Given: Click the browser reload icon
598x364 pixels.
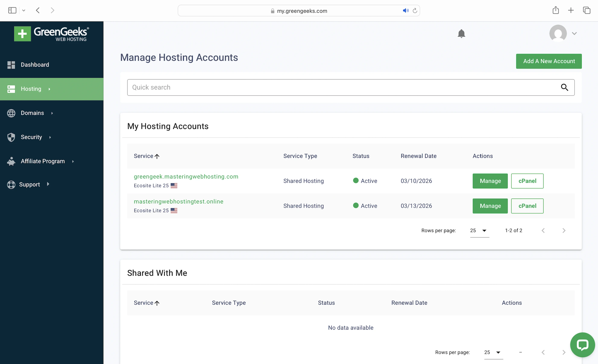Looking at the screenshot, I should click(x=415, y=11).
